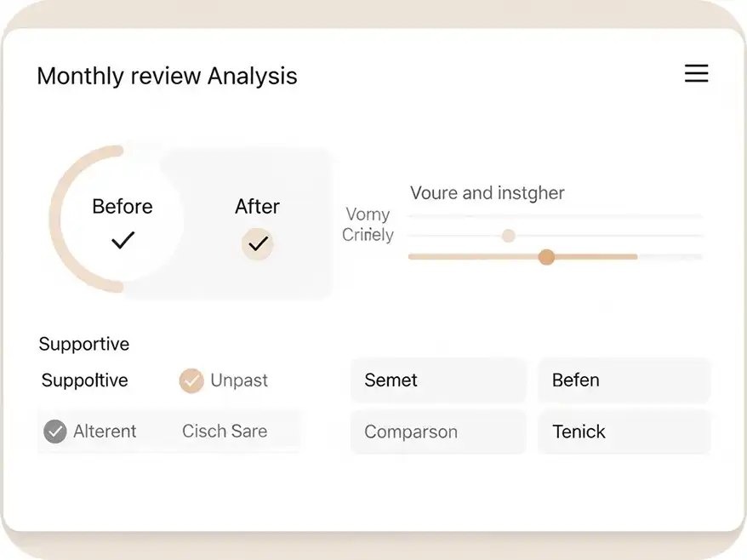
Task: Click the orange slider handle
Action: [x=546, y=257]
